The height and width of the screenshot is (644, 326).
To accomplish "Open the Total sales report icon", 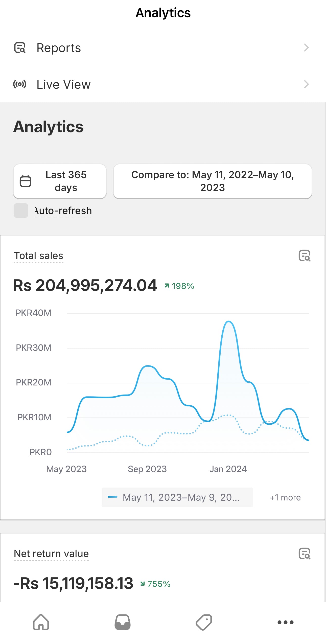I will click(304, 256).
